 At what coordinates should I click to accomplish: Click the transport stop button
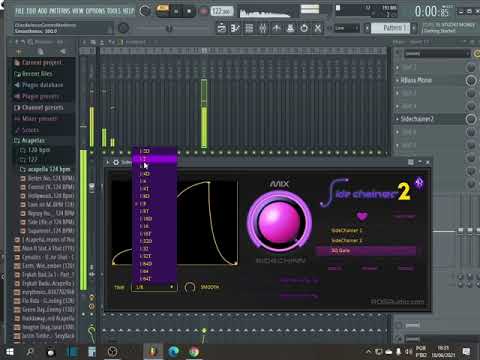tap(189, 12)
